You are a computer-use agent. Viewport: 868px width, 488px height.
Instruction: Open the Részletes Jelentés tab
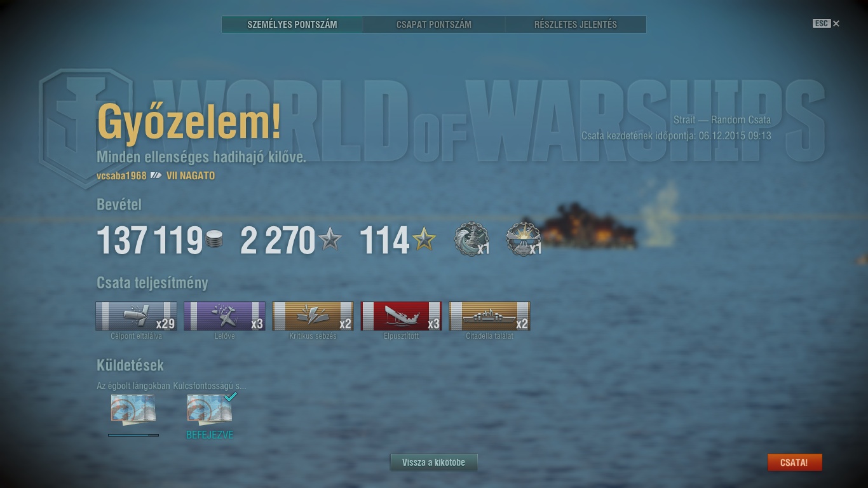click(x=576, y=25)
